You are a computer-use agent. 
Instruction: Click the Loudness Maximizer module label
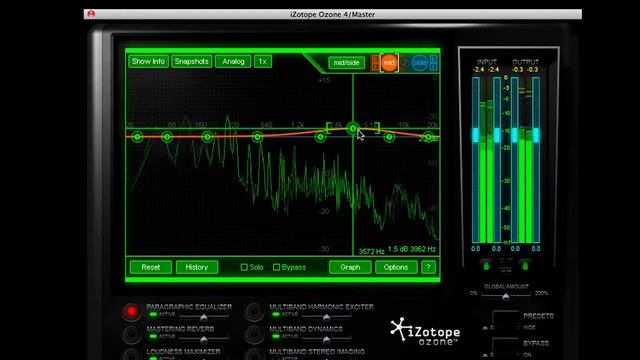[x=183, y=351]
